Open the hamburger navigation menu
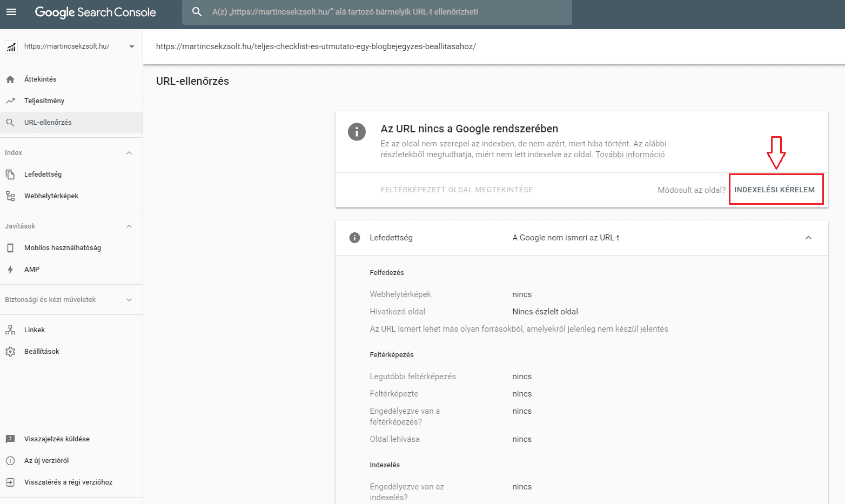Viewport: 845px width, 504px height. tap(11, 12)
